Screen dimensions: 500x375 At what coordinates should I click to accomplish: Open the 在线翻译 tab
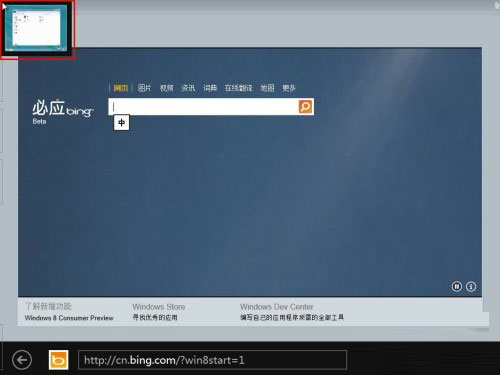click(x=238, y=88)
